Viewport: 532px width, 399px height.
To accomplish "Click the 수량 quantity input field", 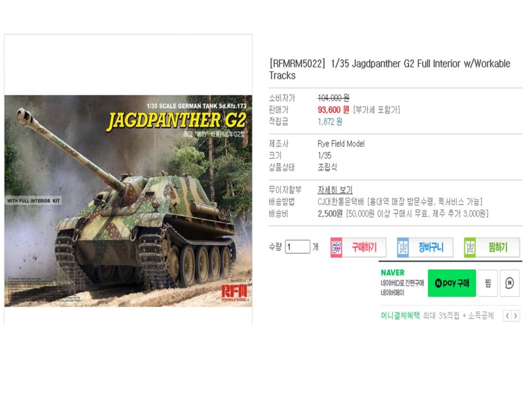I will 298,247.
